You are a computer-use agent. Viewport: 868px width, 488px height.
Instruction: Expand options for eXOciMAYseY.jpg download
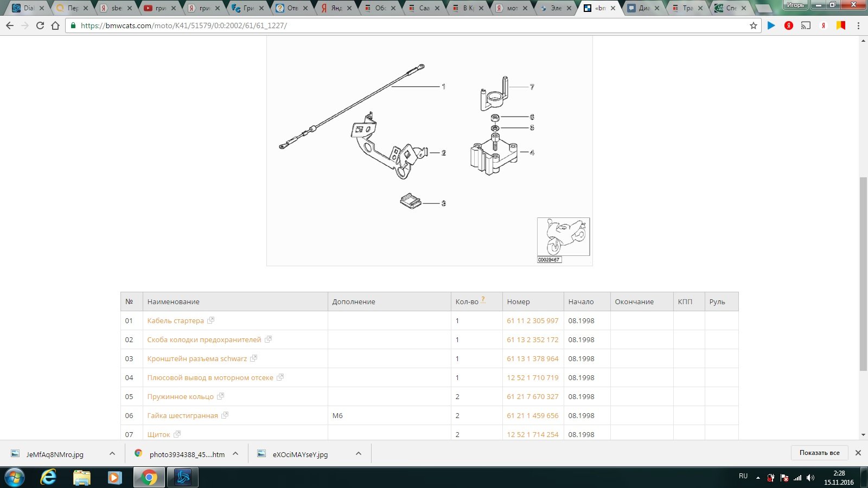tap(359, 453)
